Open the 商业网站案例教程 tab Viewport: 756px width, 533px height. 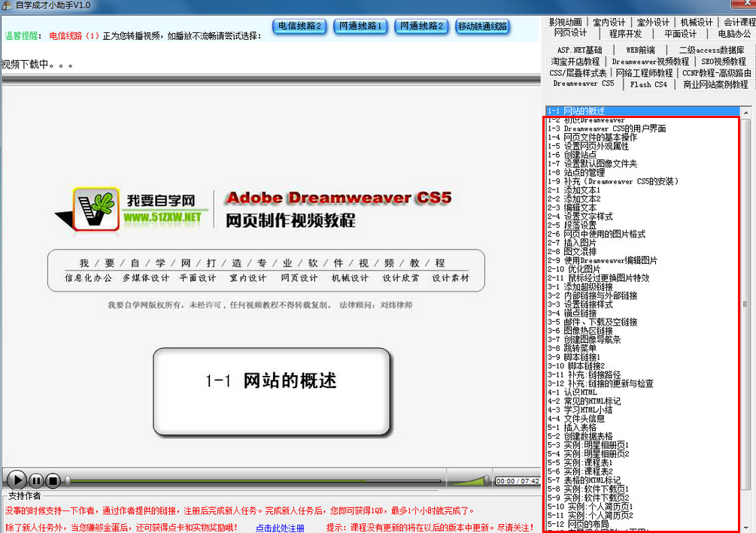pyautogui.click(x=715, y=85)
